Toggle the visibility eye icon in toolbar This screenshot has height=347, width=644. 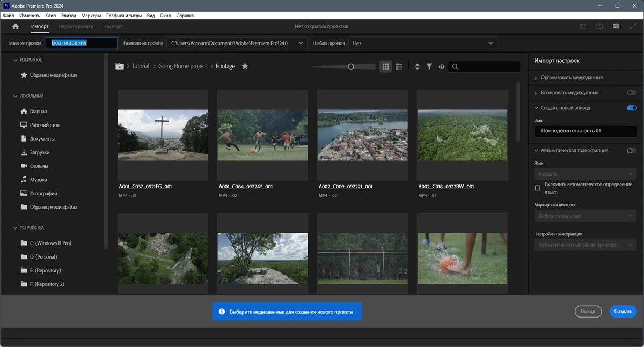point(442,67)
